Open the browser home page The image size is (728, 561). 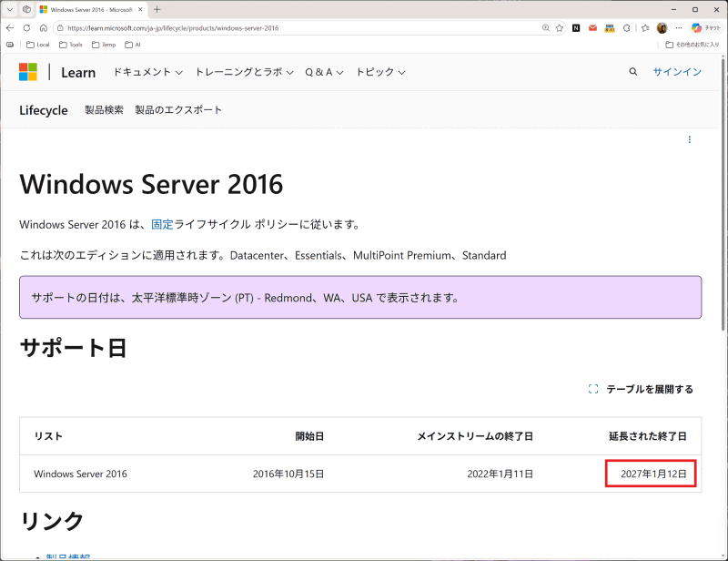[43, 28]
